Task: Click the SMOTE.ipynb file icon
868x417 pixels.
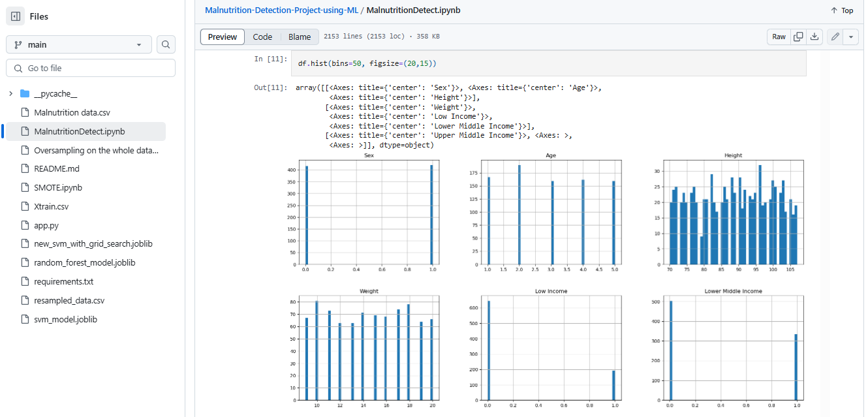Action: (x=25, y=187)
